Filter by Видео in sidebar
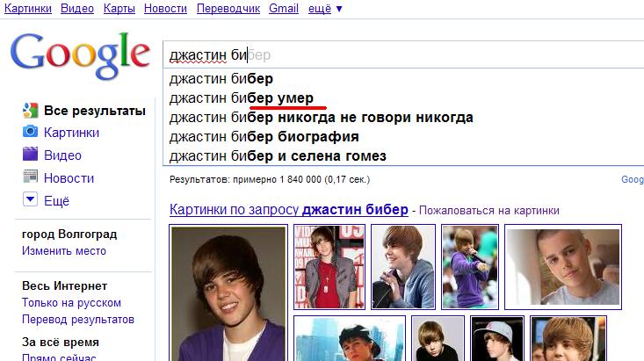Image resolution: width=644 pixels, height=361 pixels. click(62, 155)
